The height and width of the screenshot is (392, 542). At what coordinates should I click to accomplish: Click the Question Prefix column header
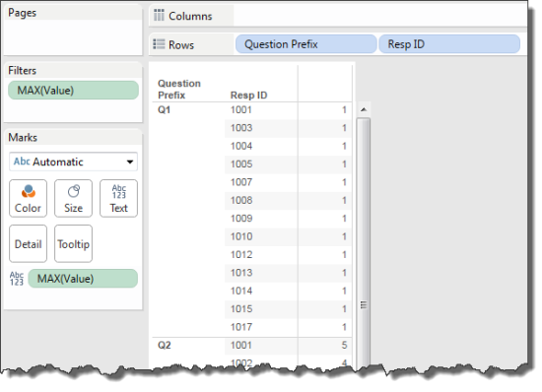coord(179,89)
